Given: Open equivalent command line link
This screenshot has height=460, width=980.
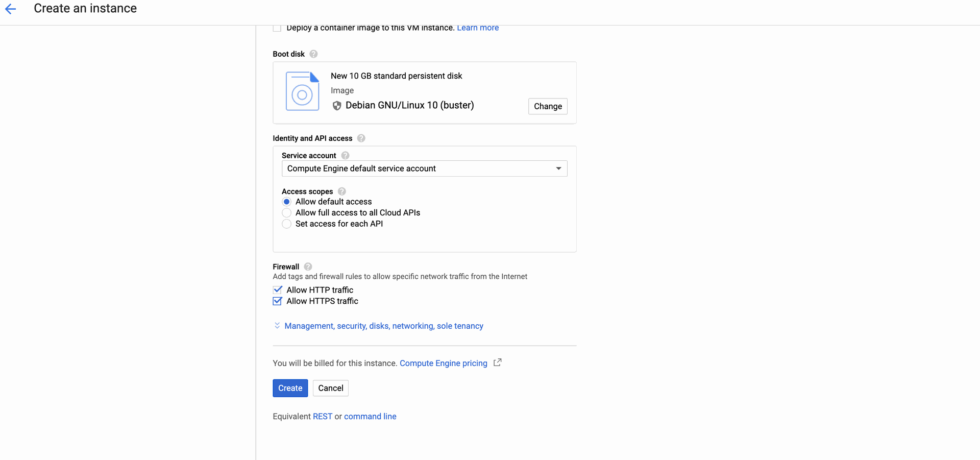Looking at the screenshot, I should (x=370, y=417).
